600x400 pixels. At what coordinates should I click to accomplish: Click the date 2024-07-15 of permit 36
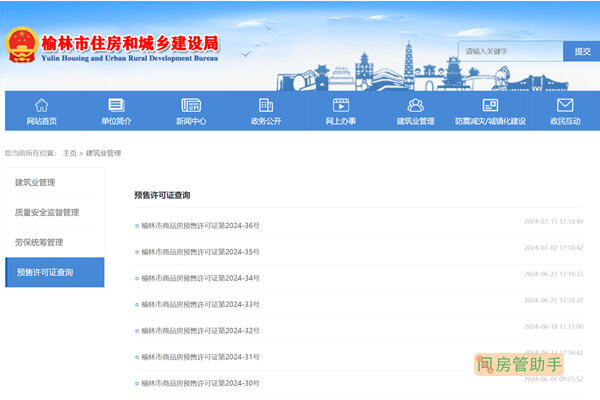pyautogui.click(x=553, y=221)
